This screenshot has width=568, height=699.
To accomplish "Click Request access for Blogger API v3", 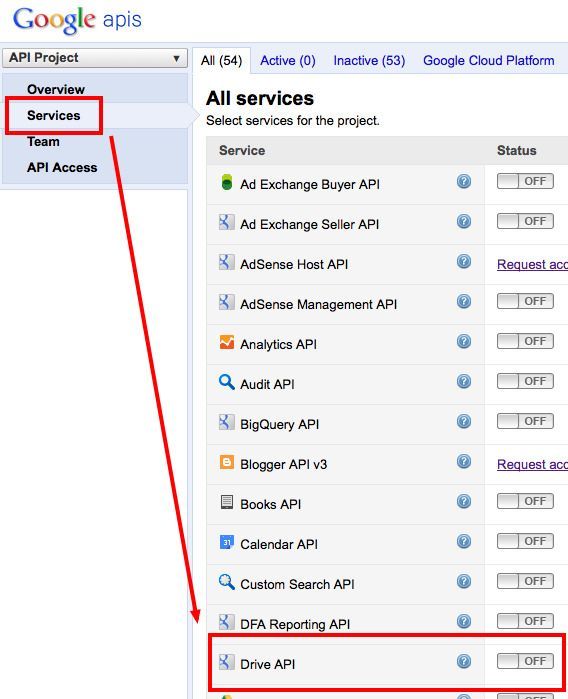I will coord(532,465).
